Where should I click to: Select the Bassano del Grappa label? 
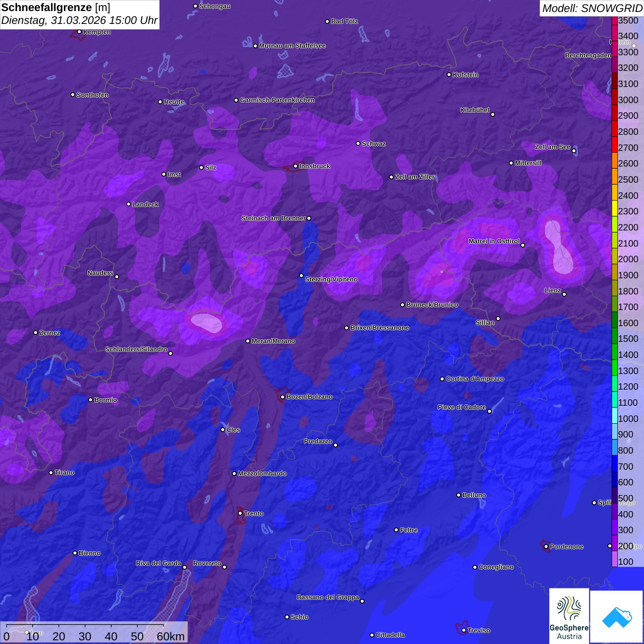[328, 598]
